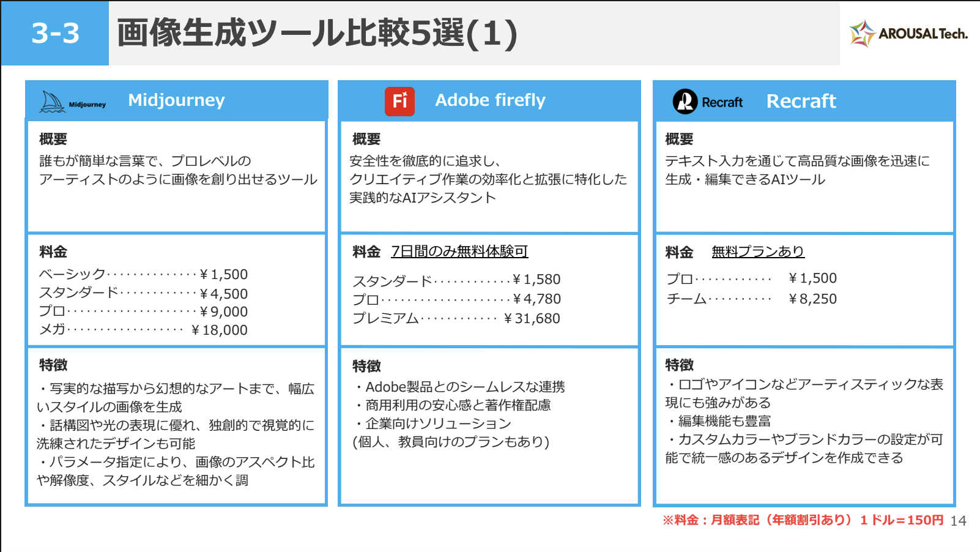Click the page number 14
The height and width of the screenshot is (552, 980).
click(x=958, y=521)
